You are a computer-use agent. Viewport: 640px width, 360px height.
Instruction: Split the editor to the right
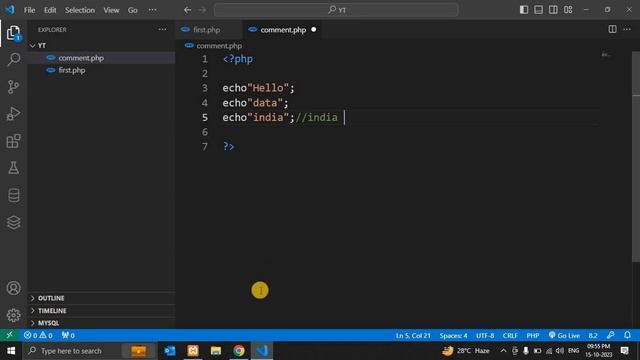(x=612, y=29)
